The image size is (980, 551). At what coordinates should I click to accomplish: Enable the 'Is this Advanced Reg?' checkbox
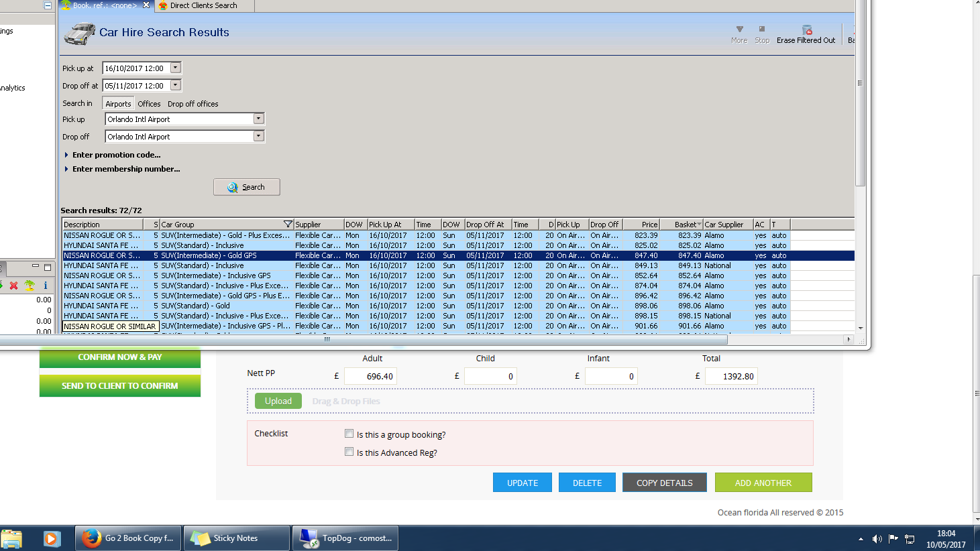[349, 452]
